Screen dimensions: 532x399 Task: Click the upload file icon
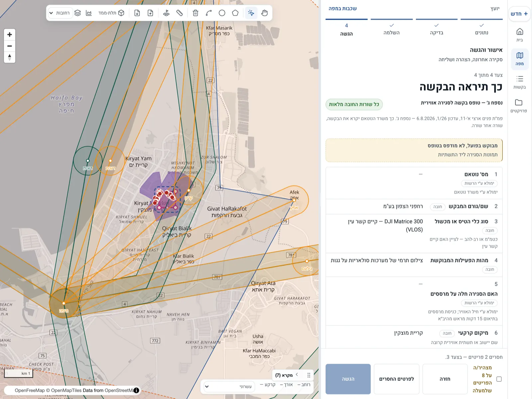pyautogui.click(x=150, y=13)
